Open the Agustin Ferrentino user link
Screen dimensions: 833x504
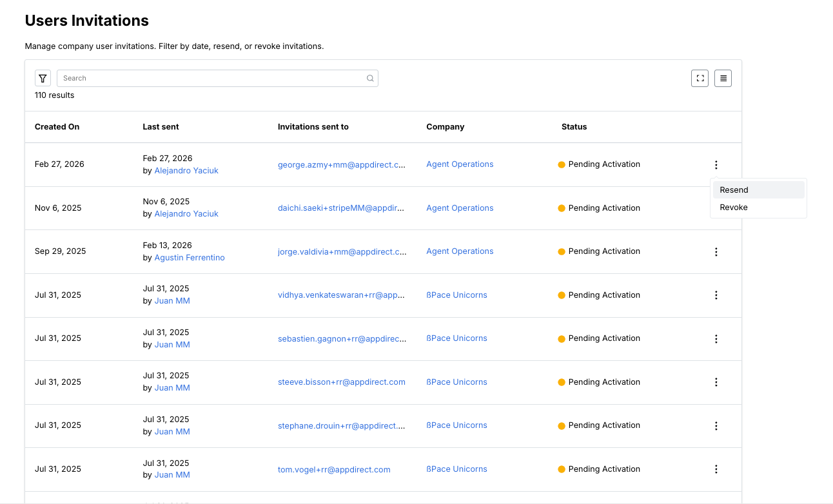190,258
